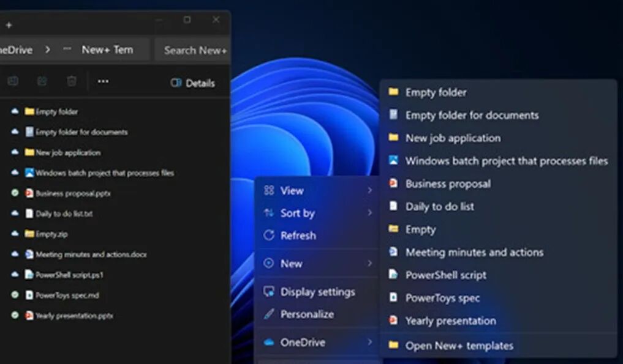Toggle the Details pane button
Screen dimensions: 623x364
tap(193, 83)
